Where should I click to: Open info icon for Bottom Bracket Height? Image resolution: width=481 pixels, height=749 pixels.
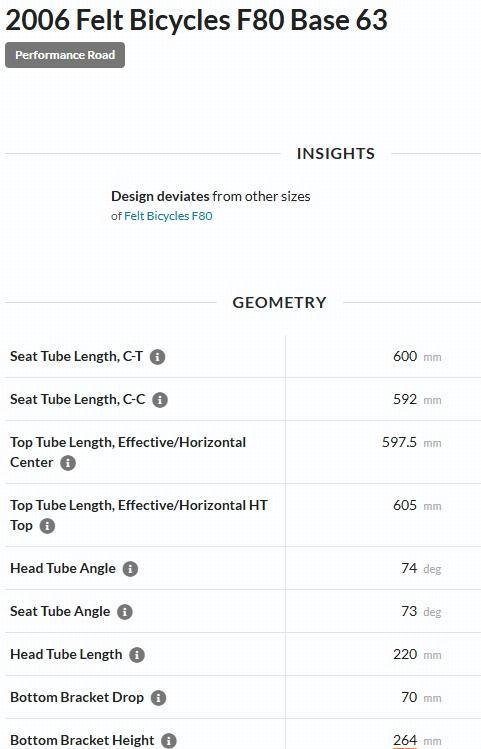point(169,741)
